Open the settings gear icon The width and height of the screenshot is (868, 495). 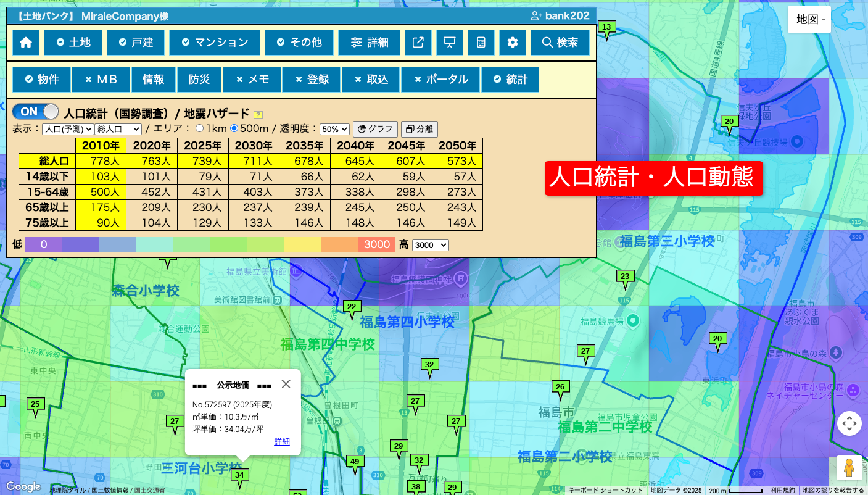coord(513,43)
